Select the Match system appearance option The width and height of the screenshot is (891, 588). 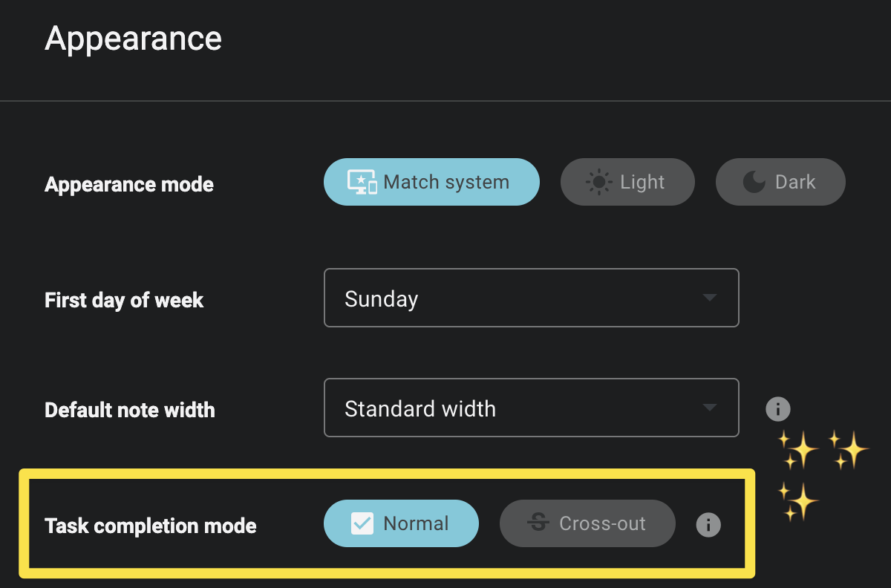[431, 182]
